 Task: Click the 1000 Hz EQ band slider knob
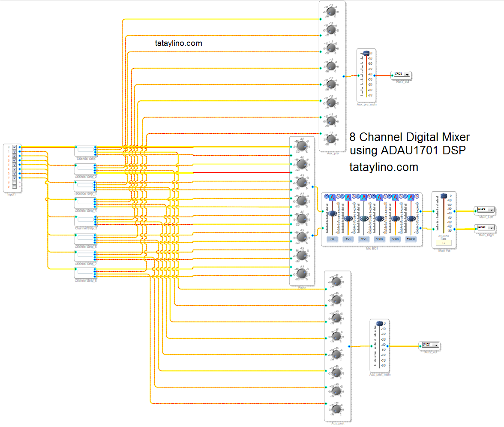[x=380, y=219]
